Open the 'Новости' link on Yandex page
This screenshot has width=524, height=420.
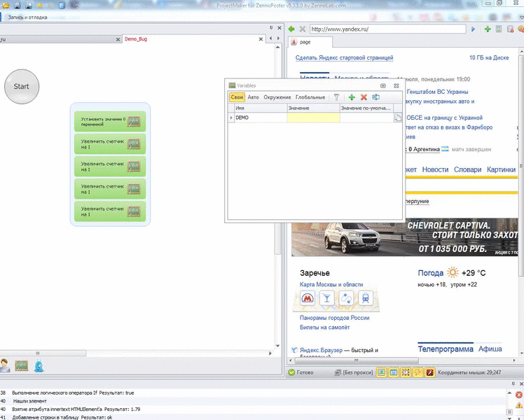(435, 169)
